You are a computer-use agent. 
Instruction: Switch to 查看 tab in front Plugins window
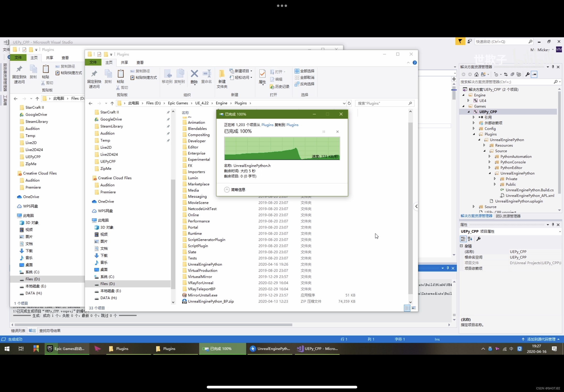140,62
